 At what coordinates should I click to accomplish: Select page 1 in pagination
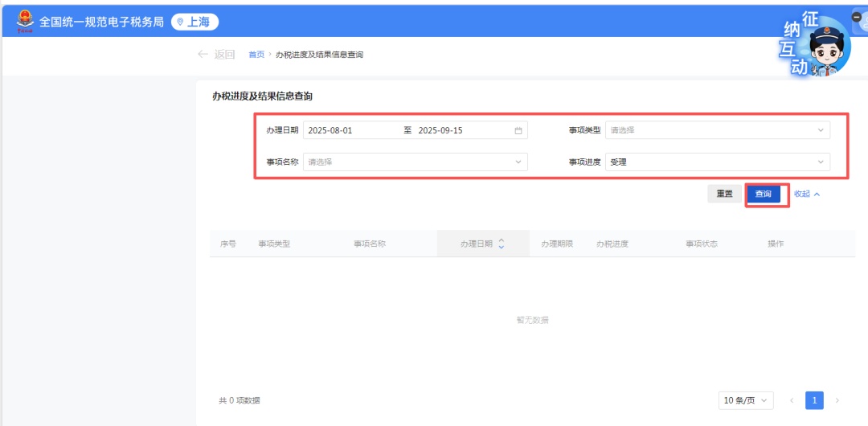(x=814, y=400)
